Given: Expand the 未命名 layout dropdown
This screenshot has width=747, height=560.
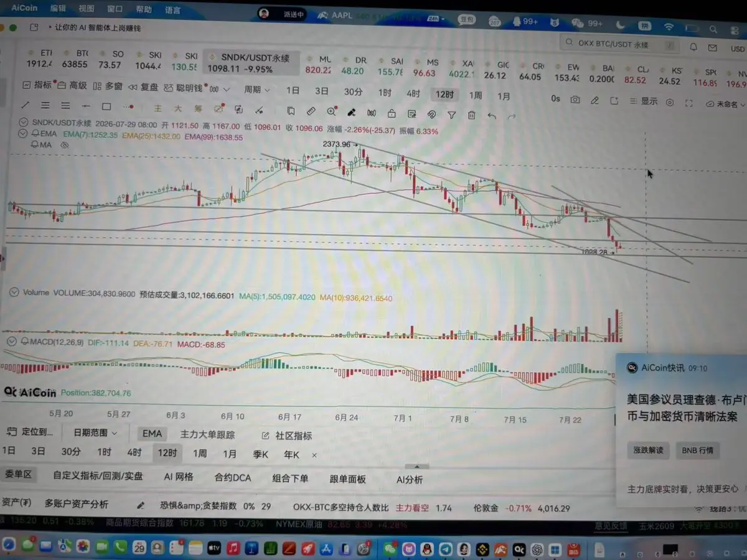Looking at the screenshot, I should [726, 105].
